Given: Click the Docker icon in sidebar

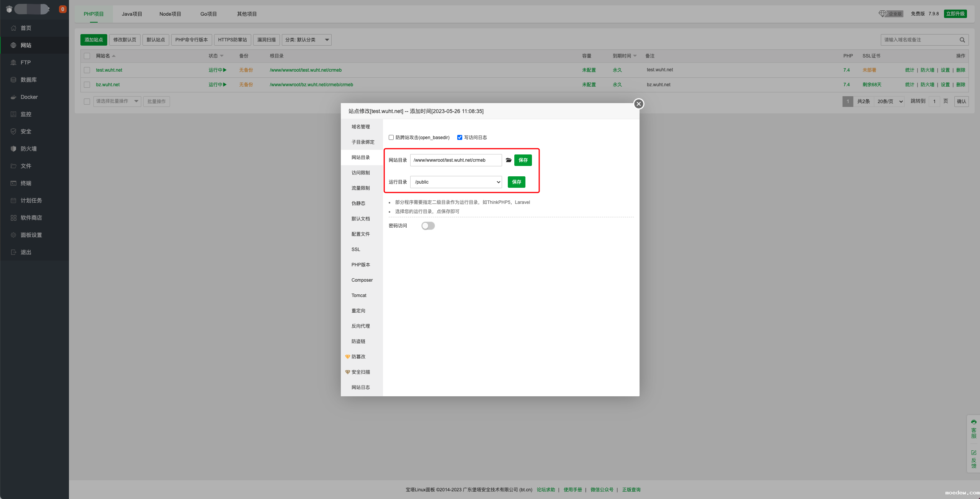Looking at the screenshot, I should tap(13, 97).
